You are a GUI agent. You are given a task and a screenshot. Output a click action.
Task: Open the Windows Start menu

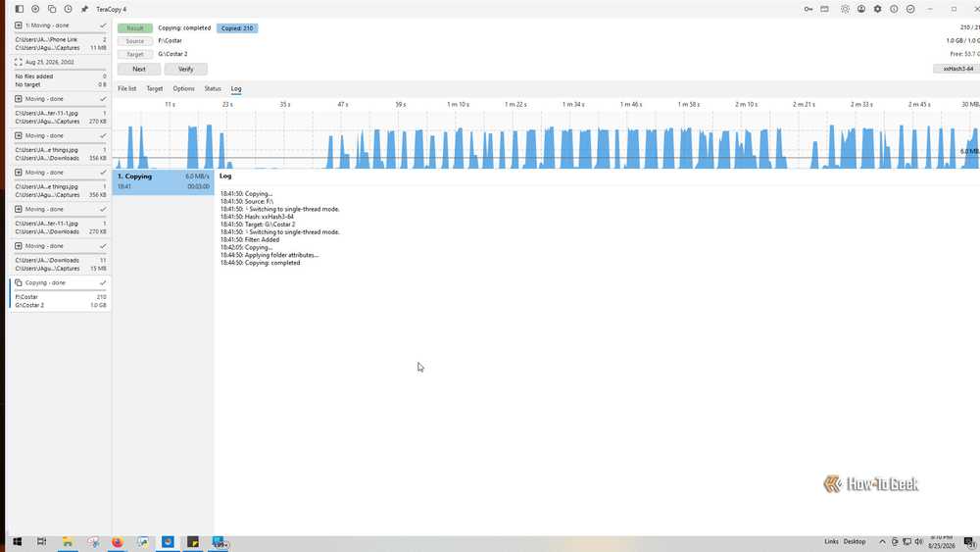(17, 542)
